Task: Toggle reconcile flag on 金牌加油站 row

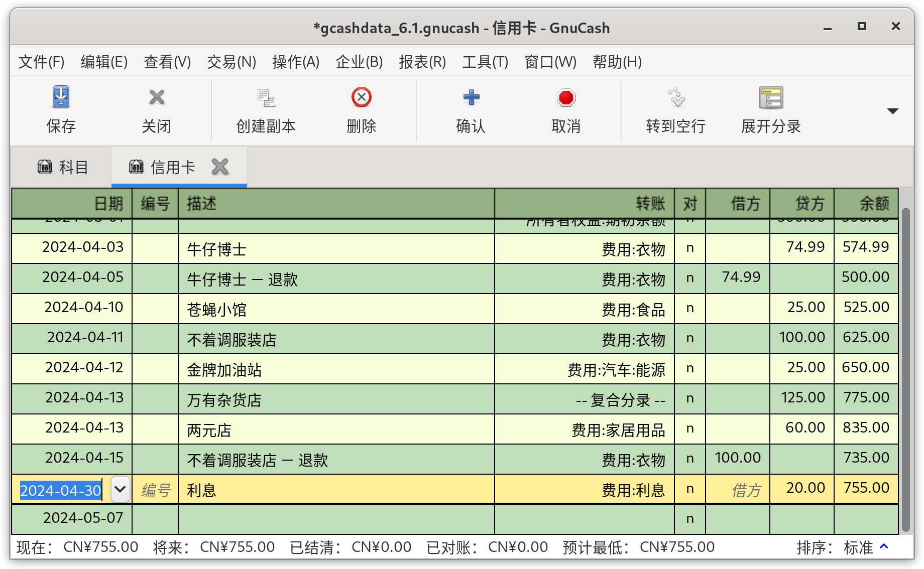Action: [690, 368]
